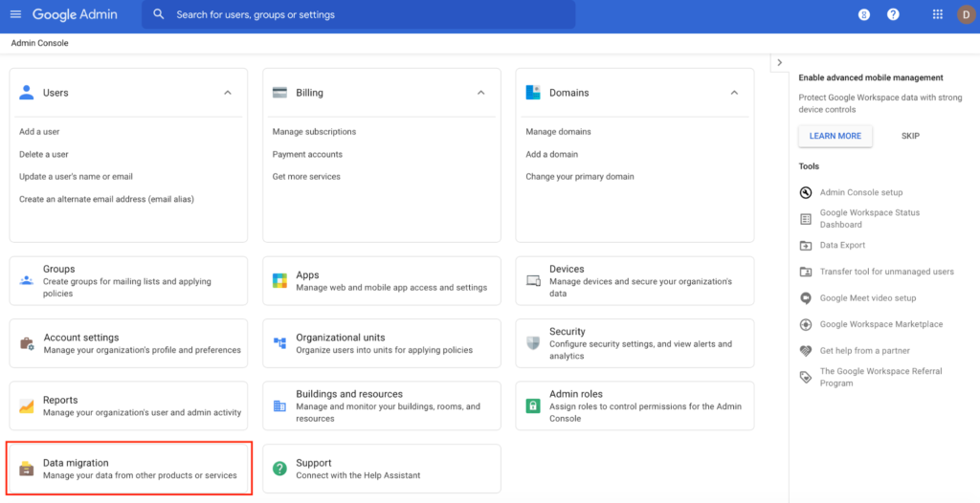Click the Data Export icon
The image size is (980, 503).
(x=806, y=246)
